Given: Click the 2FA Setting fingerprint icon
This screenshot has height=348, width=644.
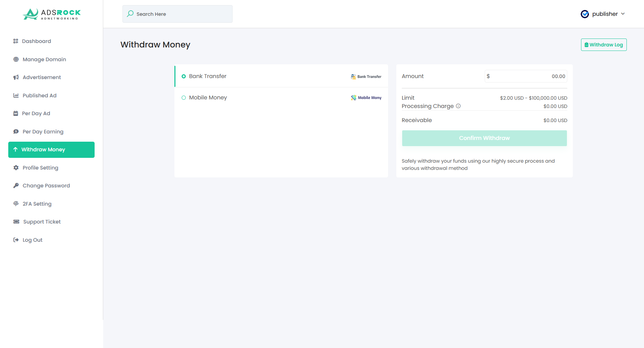Looking at the screenshot, I should click(x=16, y=204).
